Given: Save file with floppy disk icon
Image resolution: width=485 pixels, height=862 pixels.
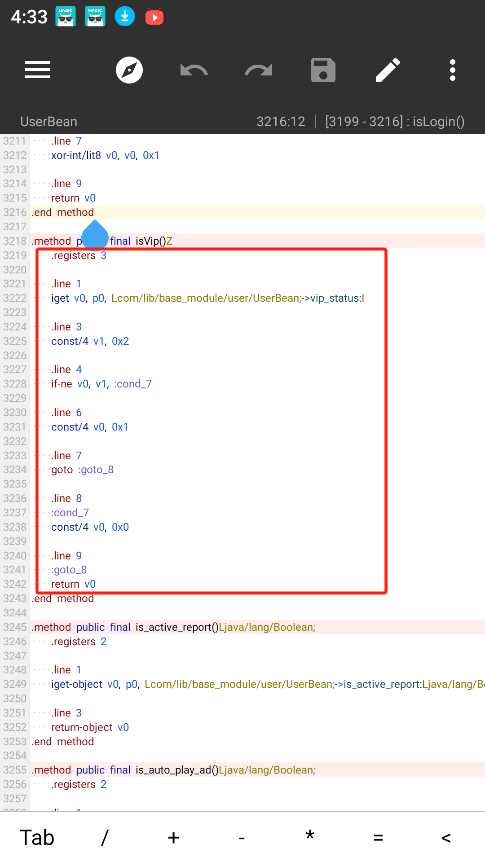Looking at the screenshot, I should click(323, 70).
